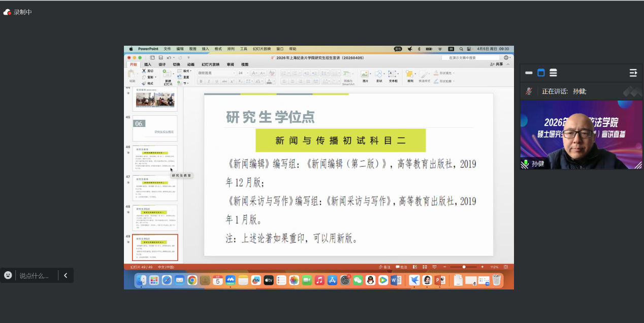Switch video panel to stacked list view
The image size is (644, 323).
click(x=553, y=73)
